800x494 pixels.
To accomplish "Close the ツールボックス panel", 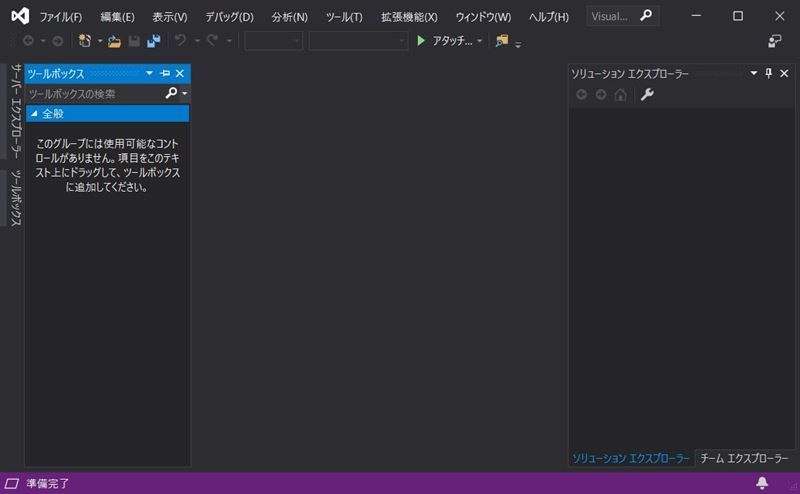I will (180, 73).
